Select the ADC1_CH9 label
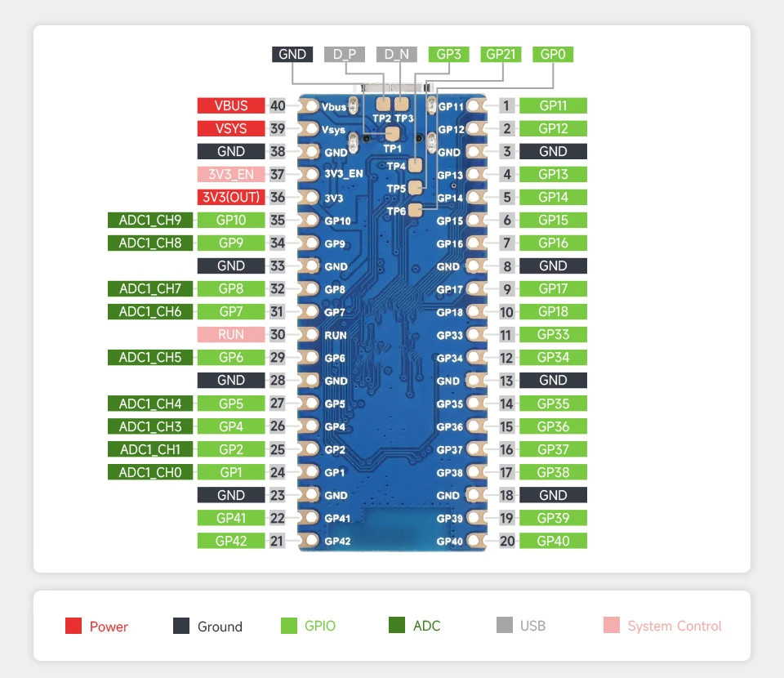 pyautogui.click(x=150, y=220)
